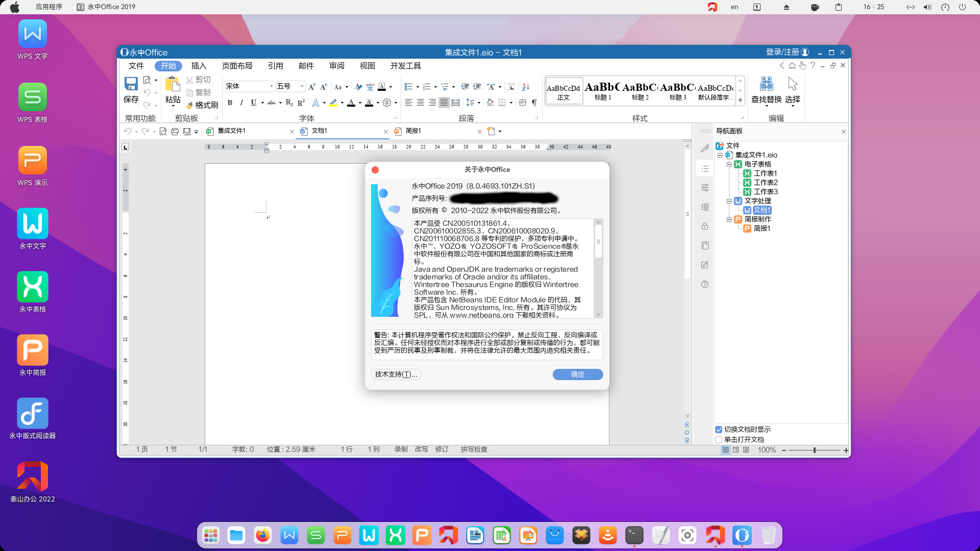Click the shrink font size icon
Viewport: 980px width, 551px height.
coord(324,87)
